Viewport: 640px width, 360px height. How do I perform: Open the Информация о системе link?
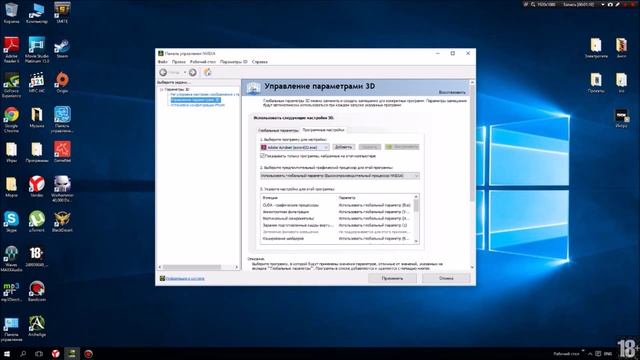[x=185, y=278]
